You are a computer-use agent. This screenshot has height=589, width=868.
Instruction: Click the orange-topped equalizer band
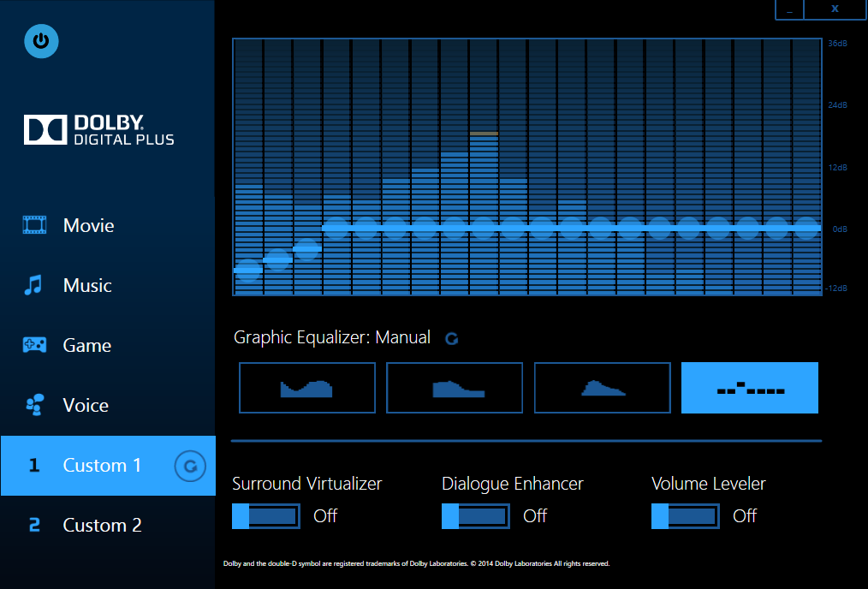485,135
